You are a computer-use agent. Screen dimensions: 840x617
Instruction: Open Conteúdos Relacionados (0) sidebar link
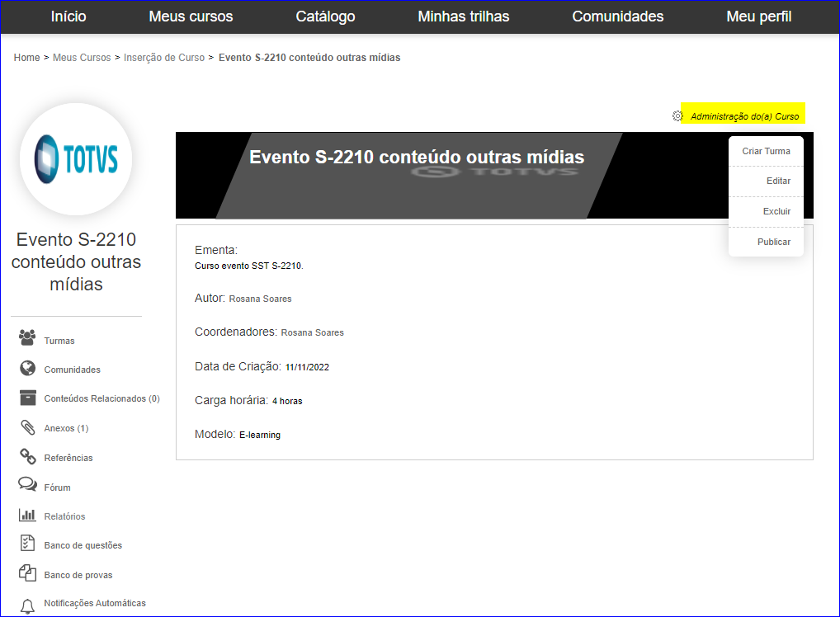pos(101,398)
